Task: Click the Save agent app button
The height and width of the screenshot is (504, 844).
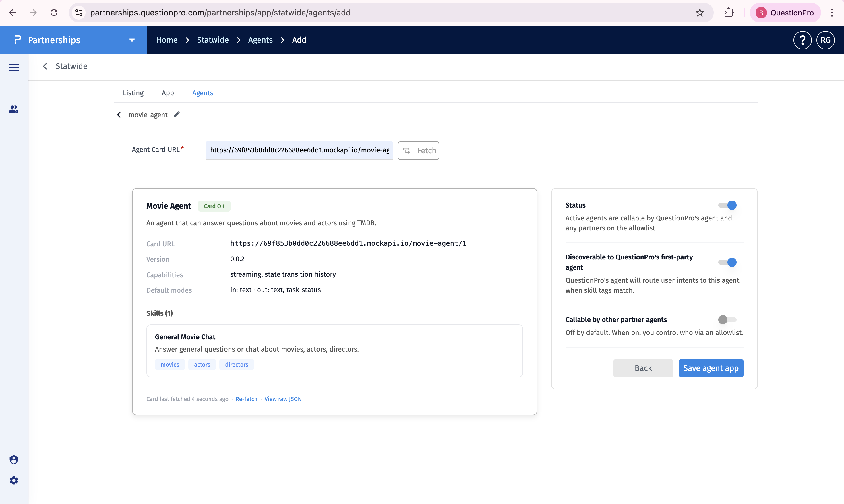Action: tap(711, 368)
